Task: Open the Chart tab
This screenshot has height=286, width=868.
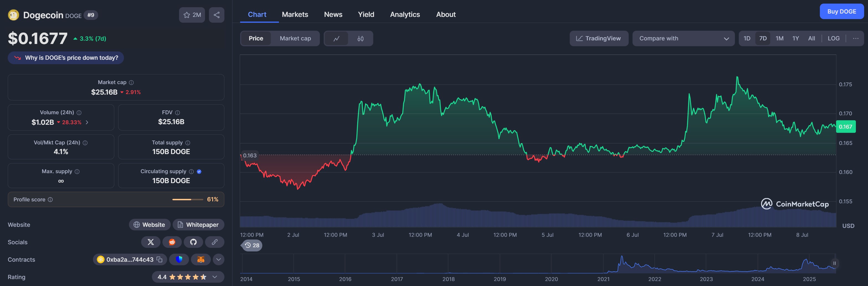Action: [x=257, y=14]
